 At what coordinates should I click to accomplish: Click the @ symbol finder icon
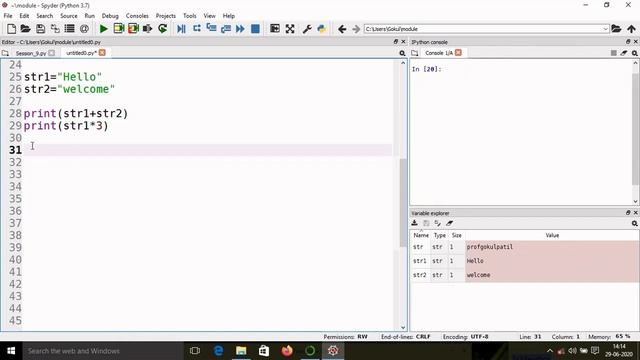[84, 29]
